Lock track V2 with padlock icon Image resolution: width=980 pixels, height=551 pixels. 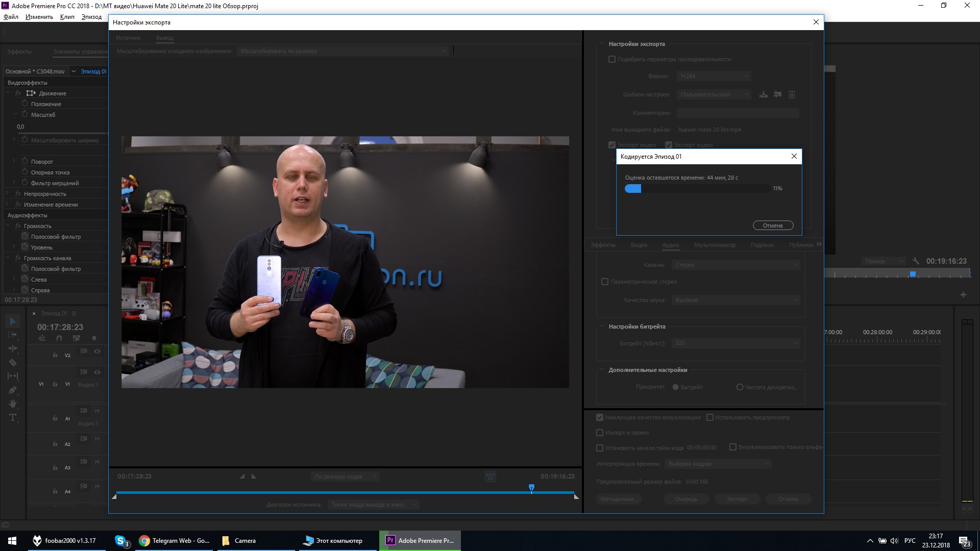[55, 355]
